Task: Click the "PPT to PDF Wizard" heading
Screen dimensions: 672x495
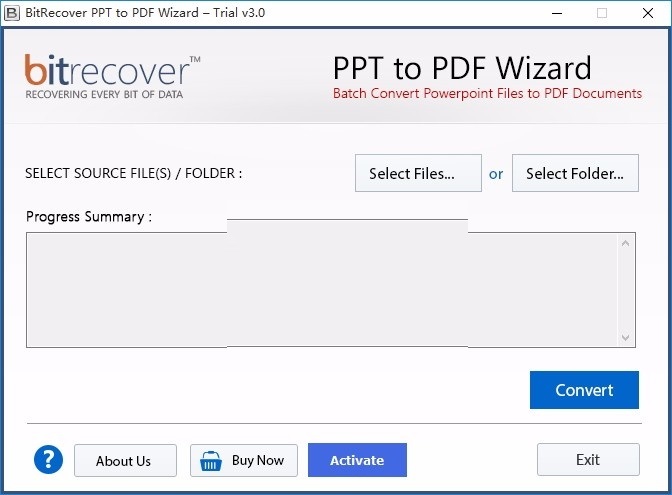Action: 462,68
